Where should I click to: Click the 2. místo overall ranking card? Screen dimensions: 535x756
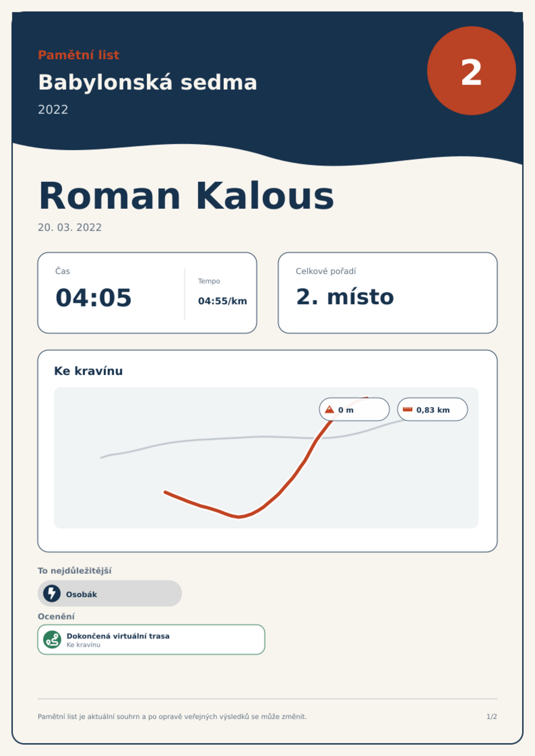pyautogui.click(x=388, y=293)
